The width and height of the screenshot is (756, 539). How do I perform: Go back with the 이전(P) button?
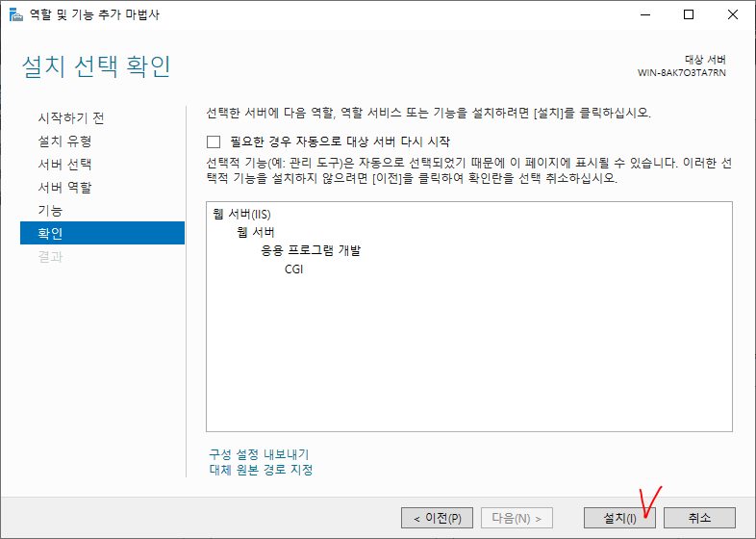(x=437, y=518)
